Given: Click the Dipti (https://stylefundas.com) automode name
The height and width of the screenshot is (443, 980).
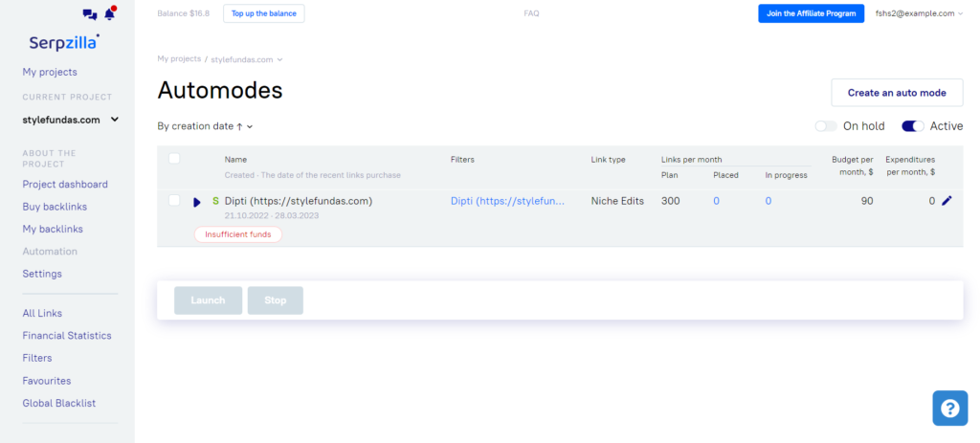Looking at the screenshot, I should [299, 201].
